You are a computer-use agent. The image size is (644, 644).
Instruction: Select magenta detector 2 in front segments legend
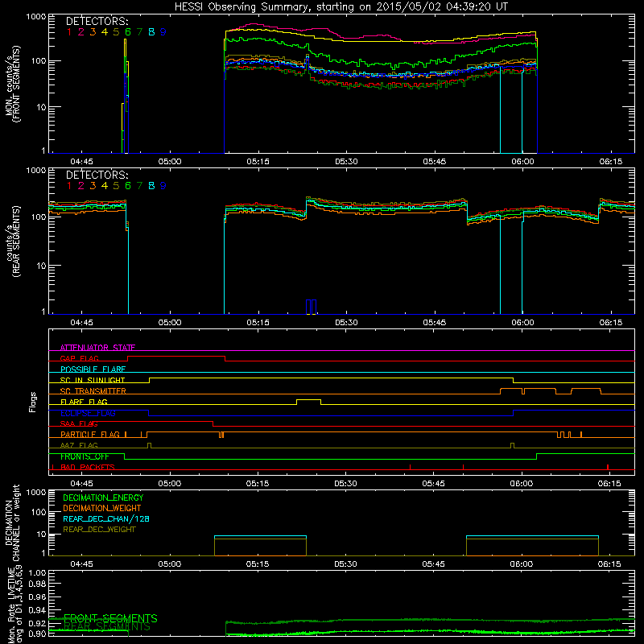point(81,32)
